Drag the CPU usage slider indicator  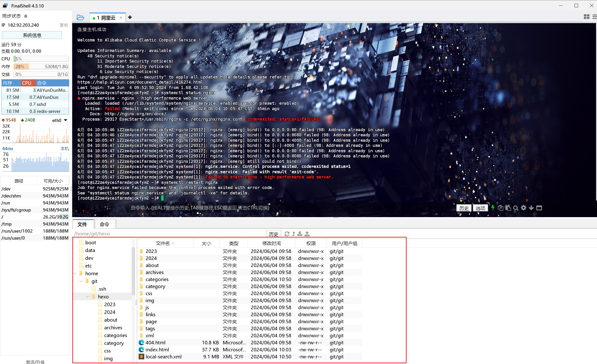tap(16, 59)
